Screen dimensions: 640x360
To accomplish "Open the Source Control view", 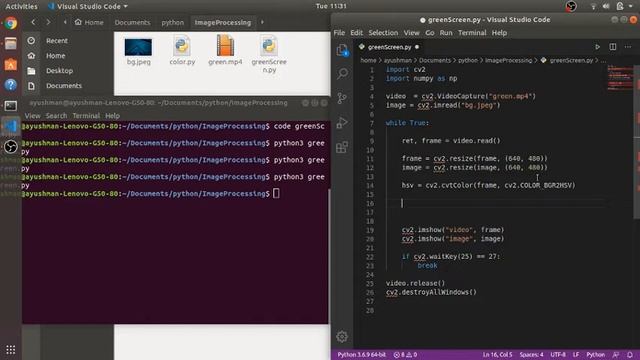I will [342, 98].
